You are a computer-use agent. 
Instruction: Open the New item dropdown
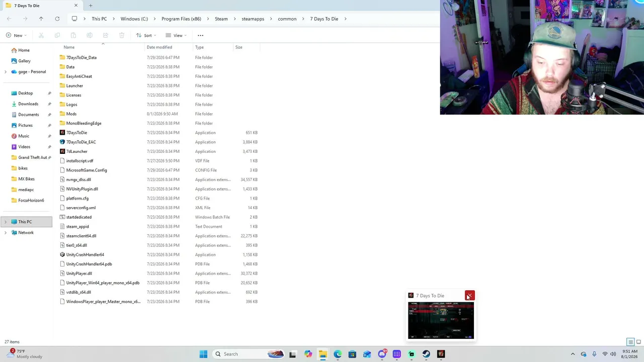(16, 35)
